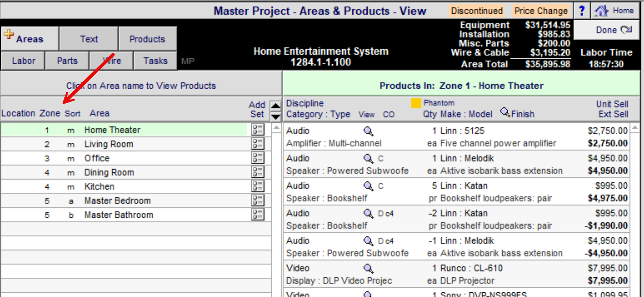Click the Area column header
Viewport: 644px width, 297px height.
99,113
